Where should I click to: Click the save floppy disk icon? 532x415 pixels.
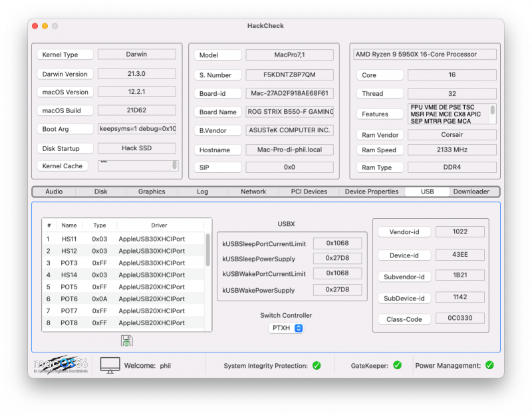pyautogui.click(x=126, y=341)
